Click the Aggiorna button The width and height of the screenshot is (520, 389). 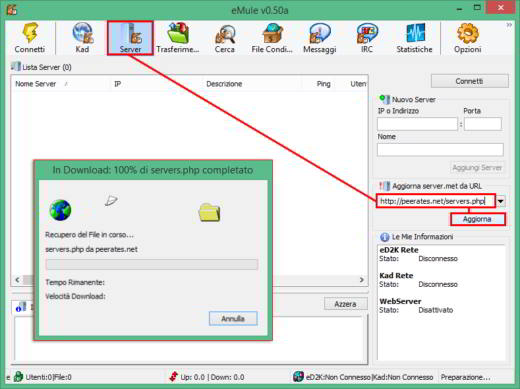(x=477, y=219)
